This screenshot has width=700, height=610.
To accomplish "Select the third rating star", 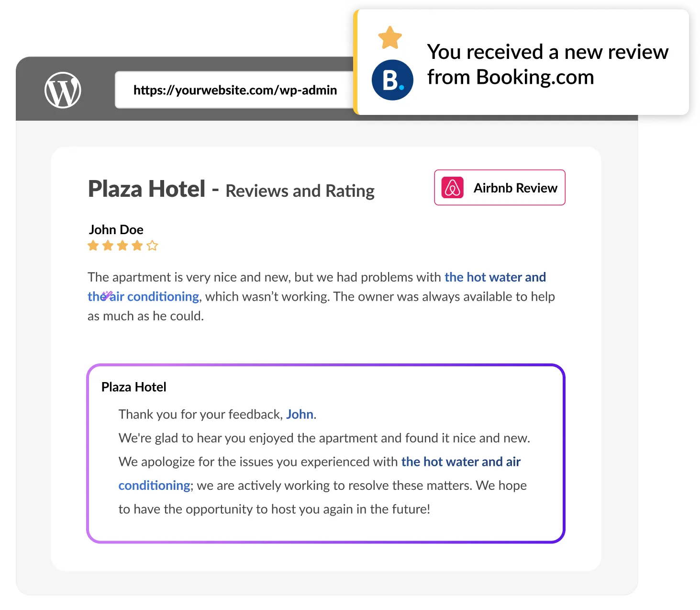I will point(122,246).
